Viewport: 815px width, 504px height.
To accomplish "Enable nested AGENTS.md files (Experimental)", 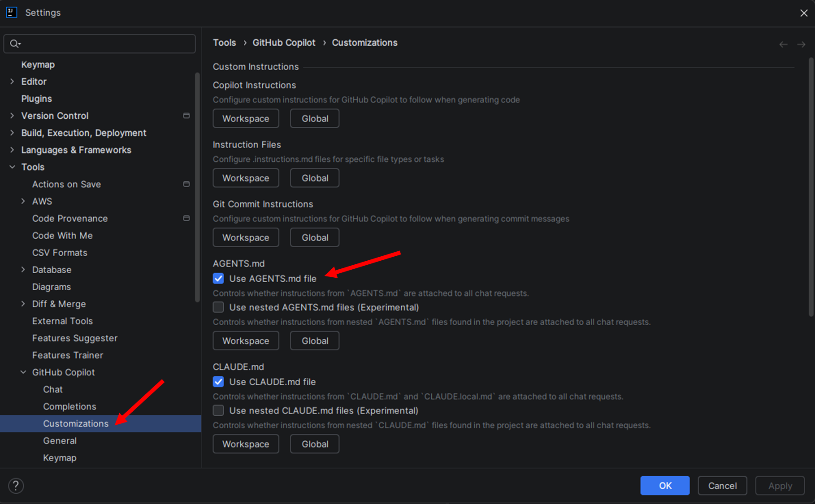I will 218,307.
